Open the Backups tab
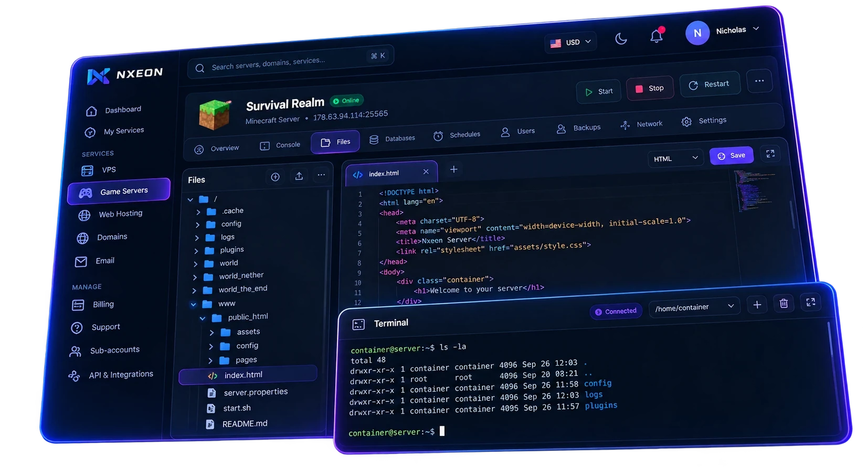The height and width of the screenshot is (471, 868). (x=578, y=128)
